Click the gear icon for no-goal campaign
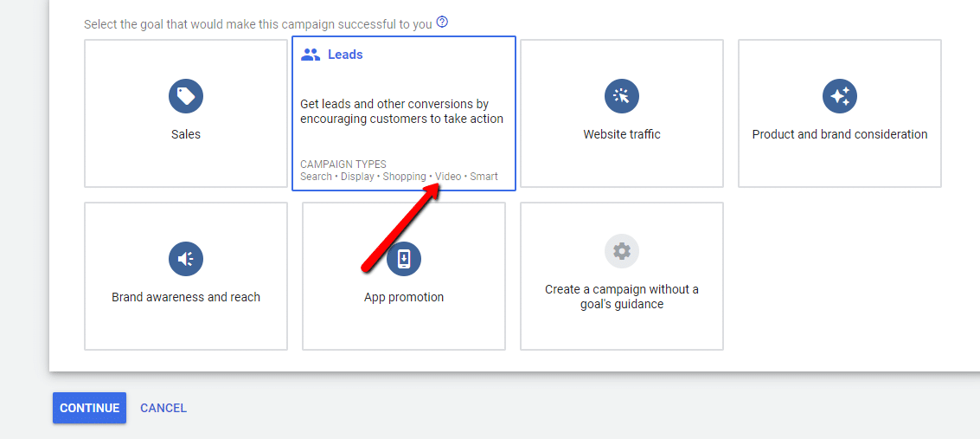The width and height of the screenshot is (980, 439). point(622,251)
